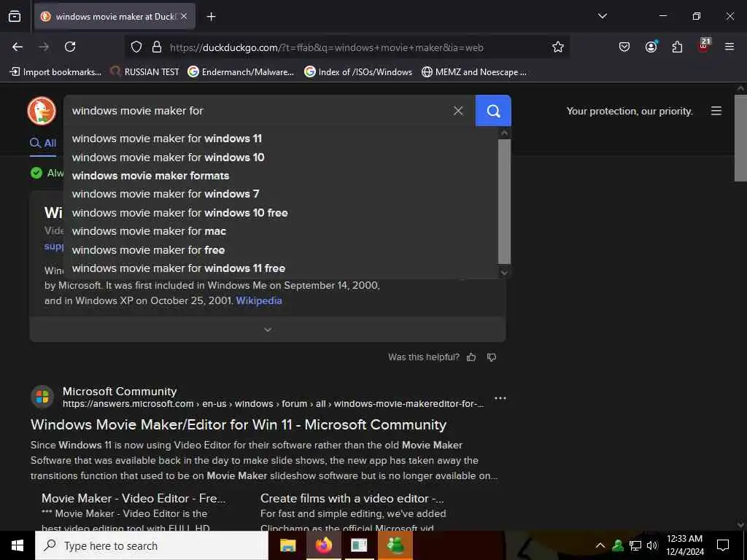Image resolution: width=747 pixels, height=560 pixels.
Task: Open a new tab with the plus
Action: [x=211, y=17]
